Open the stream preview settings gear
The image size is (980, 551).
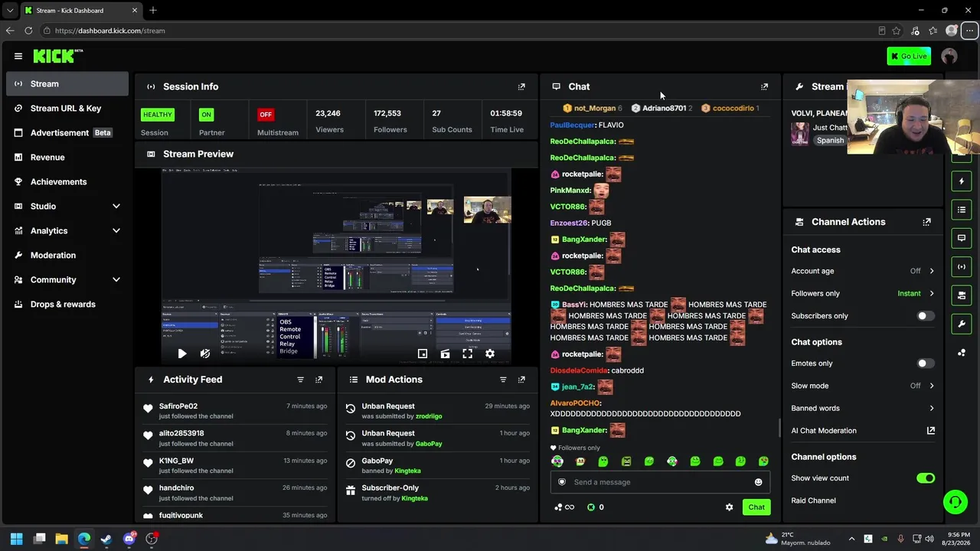(x=490, y=354)
